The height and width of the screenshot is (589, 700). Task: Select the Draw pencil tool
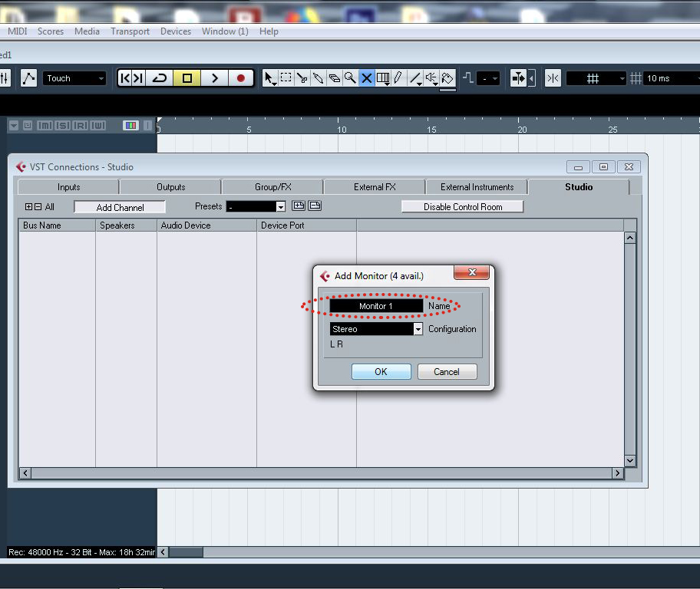point(398,78)
